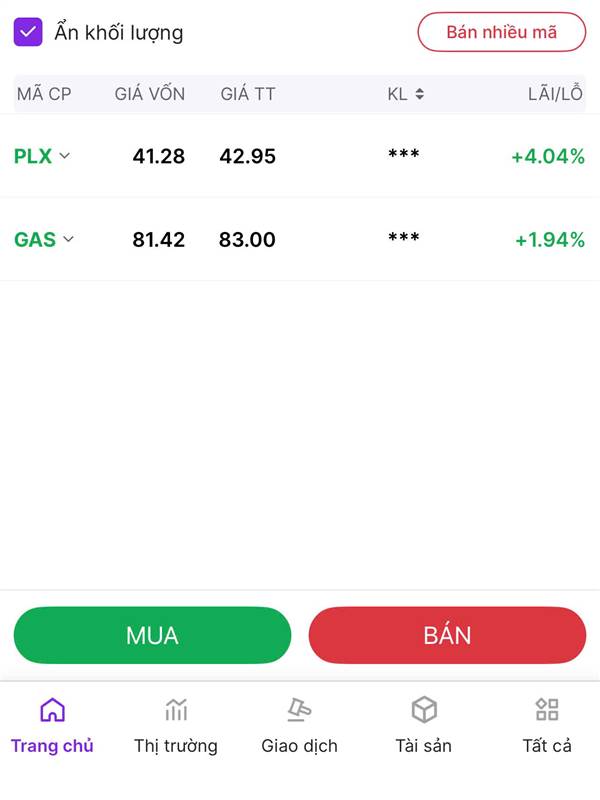The image size is (600, 800).
Task: Tap the Trang chủ home icon
Action: [x=52, y=711]
